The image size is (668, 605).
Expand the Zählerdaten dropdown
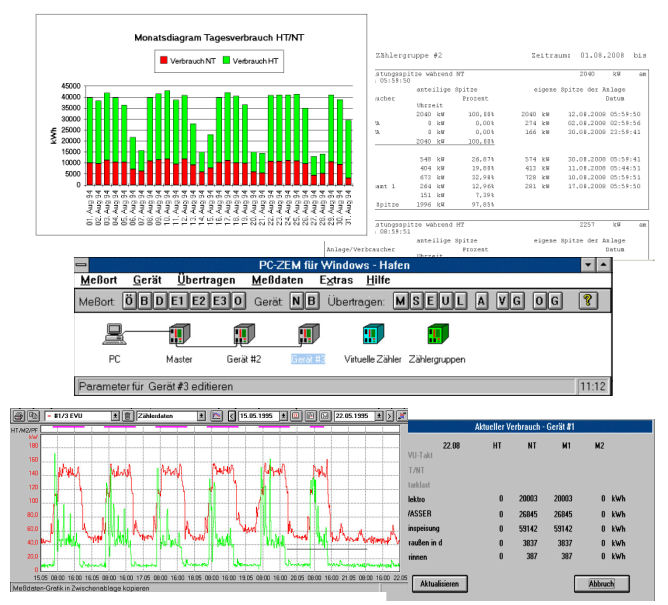click(203, 414)
